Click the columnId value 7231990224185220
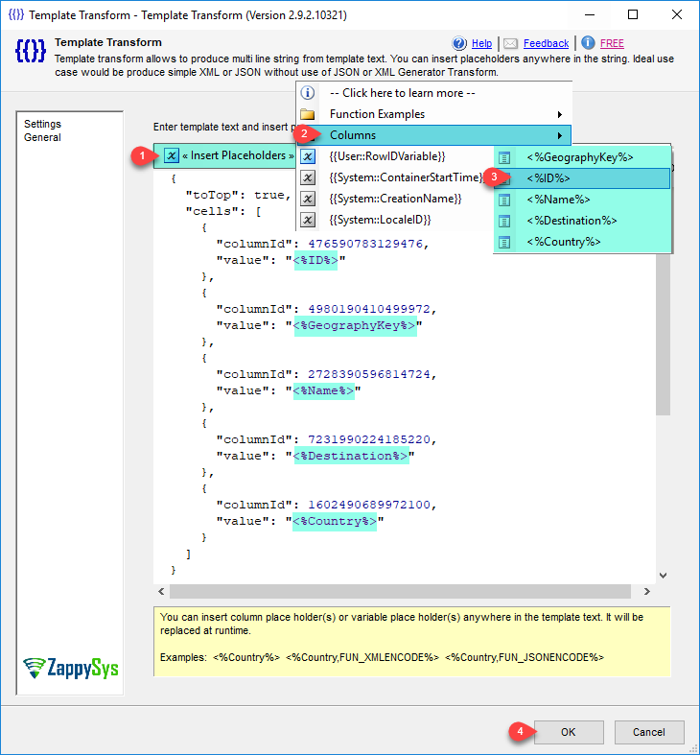The height and width of the screenshot is (755, 700). tap(369, 439)
